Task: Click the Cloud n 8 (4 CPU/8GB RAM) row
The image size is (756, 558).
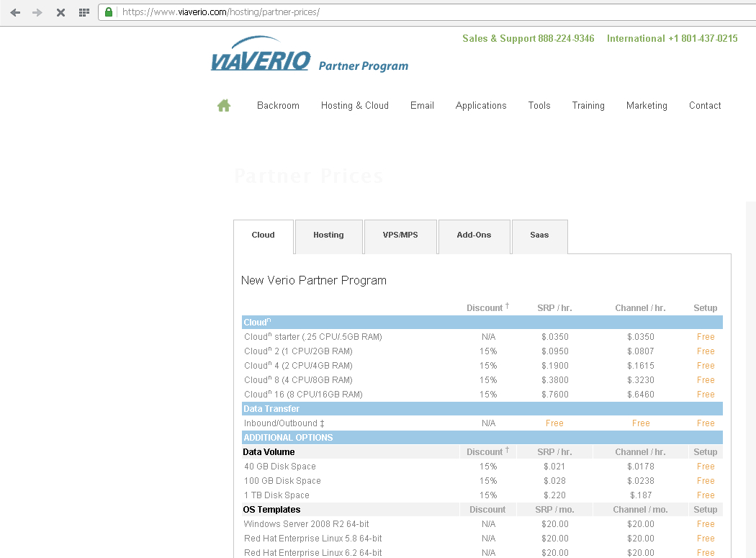Action: point(482,380)
